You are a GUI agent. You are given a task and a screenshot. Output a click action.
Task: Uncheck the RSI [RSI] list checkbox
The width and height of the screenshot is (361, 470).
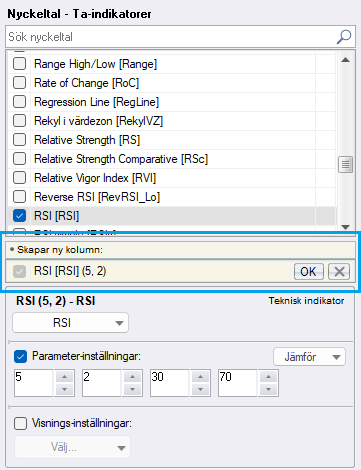[19, 215]
